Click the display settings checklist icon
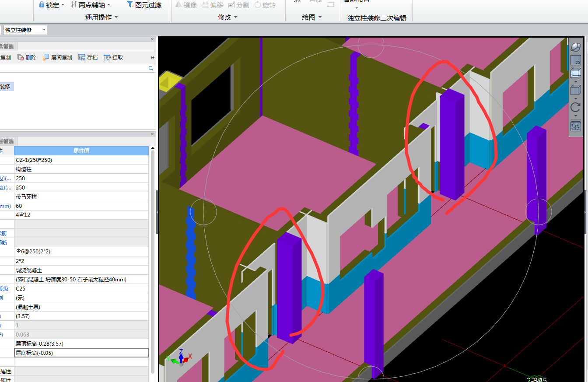The image size is (588, 382). click(x=576, y=126)
